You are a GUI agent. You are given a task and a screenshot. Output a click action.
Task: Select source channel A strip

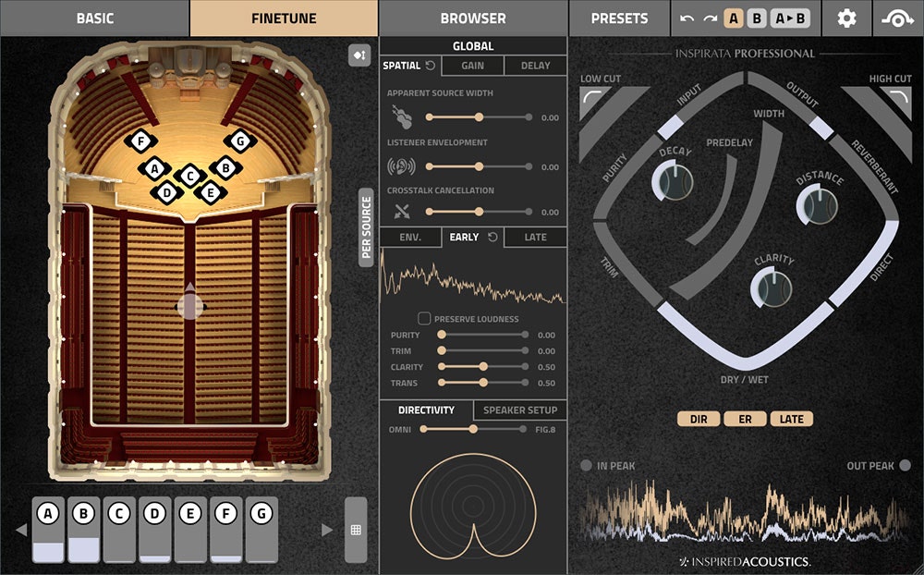[x=48, y=530]
